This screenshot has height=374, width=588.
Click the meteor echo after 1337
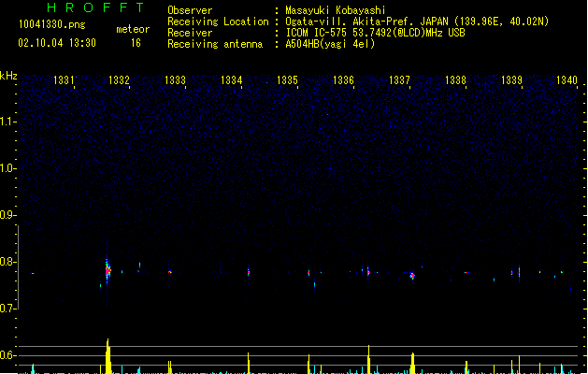click(x=412, y=276)
